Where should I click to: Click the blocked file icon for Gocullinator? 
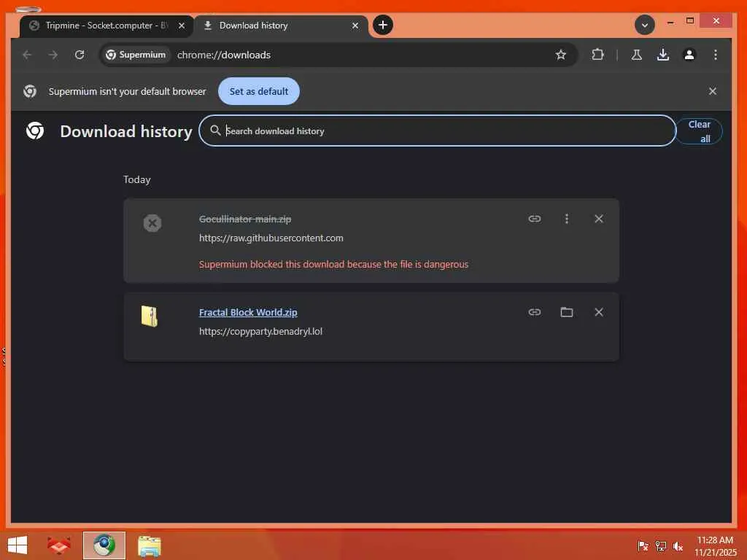(x=152, y=223)
